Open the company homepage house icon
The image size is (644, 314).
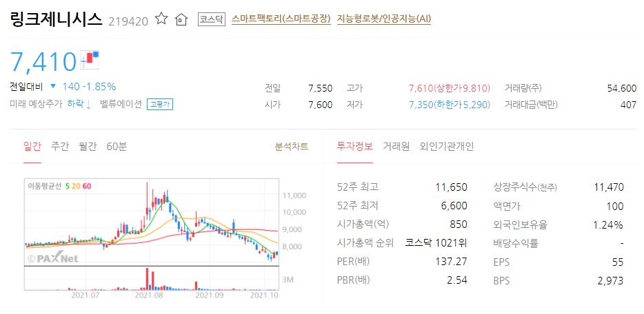[x=181, y=19]
